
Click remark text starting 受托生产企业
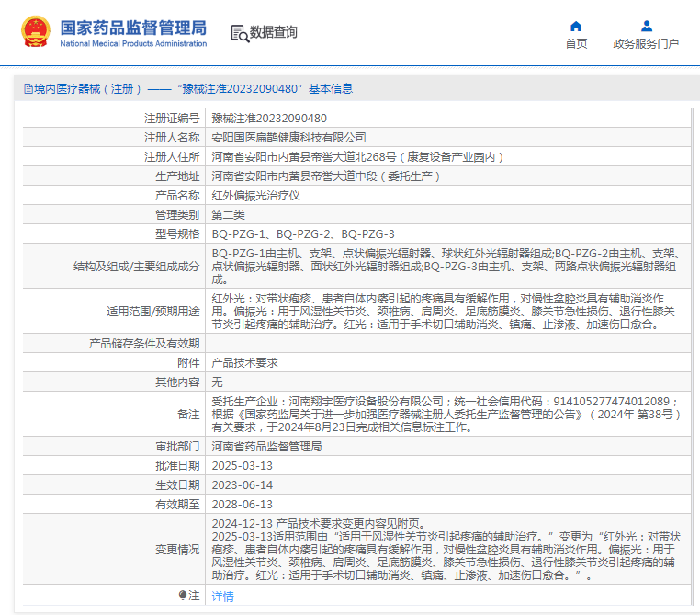(x=446, y=414)
